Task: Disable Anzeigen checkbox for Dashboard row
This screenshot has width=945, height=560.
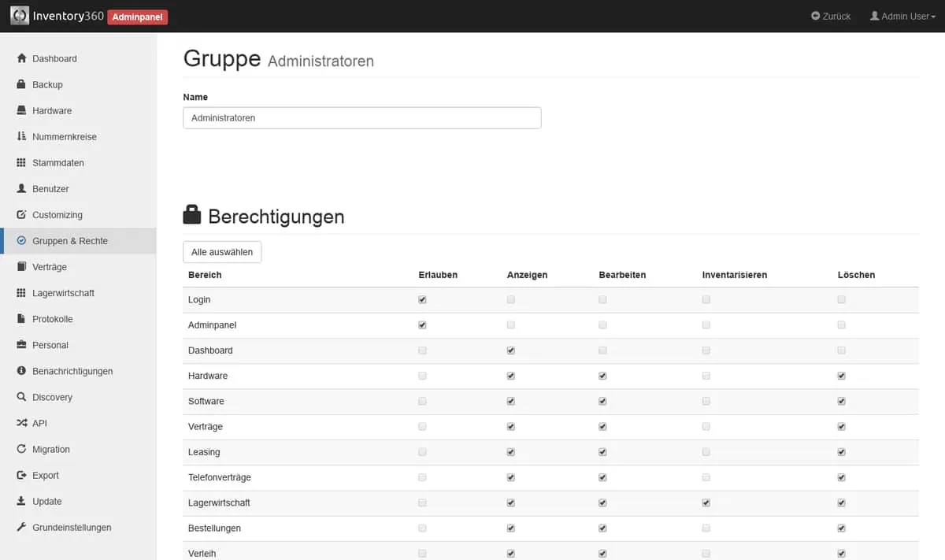Action: pos(511,350)
